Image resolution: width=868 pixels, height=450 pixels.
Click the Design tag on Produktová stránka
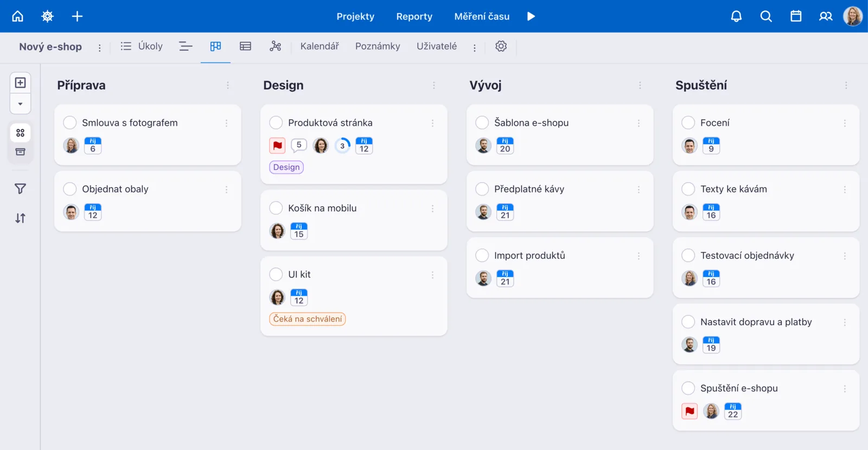pos(286,167)
